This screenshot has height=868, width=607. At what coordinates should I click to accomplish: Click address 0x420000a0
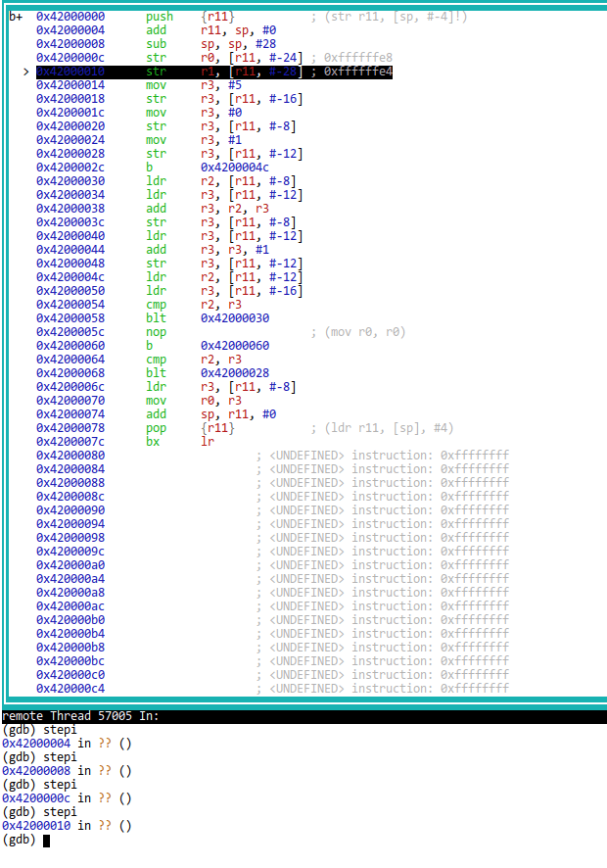(x=70, y=565)
